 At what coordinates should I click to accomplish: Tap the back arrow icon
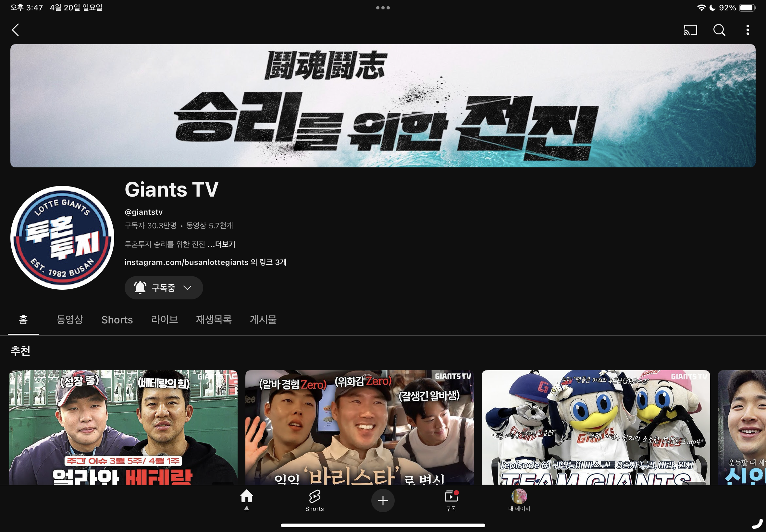click(15, 30)
